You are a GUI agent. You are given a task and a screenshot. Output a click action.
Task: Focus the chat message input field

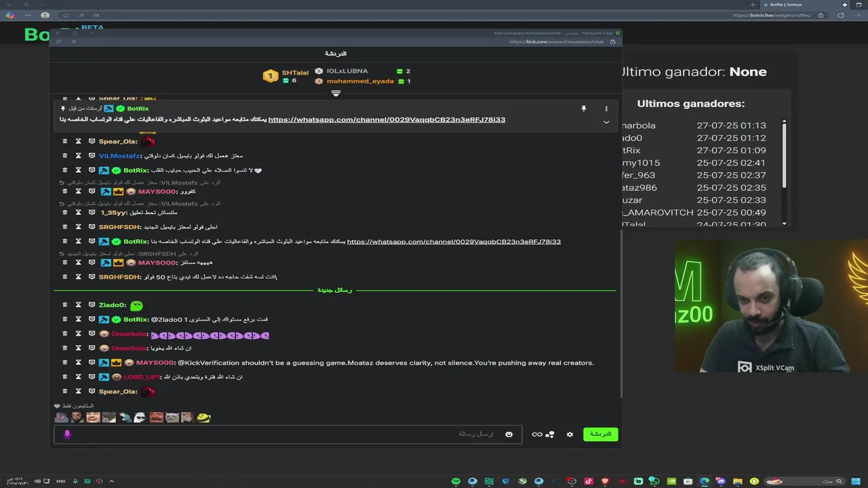coord(288,434)
